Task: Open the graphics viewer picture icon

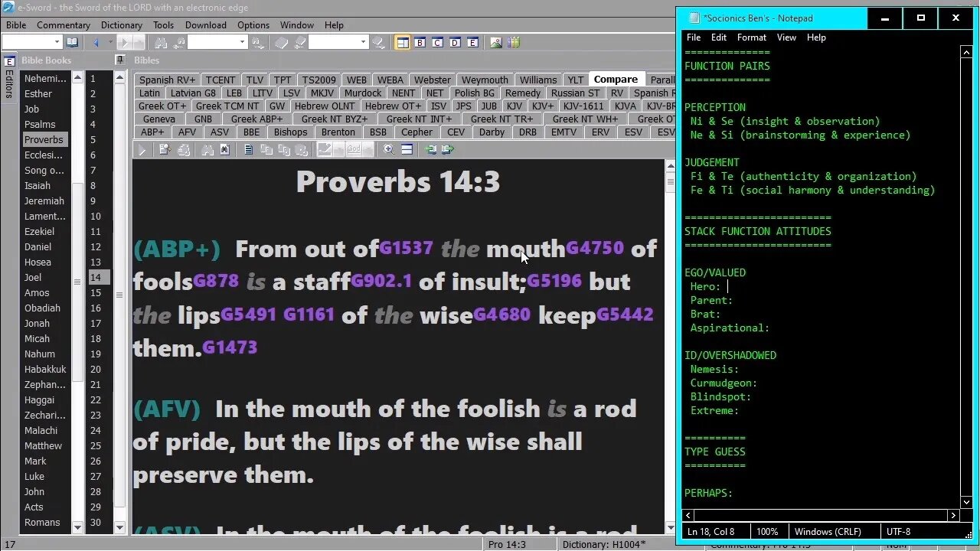Action: tap(496, 42)
